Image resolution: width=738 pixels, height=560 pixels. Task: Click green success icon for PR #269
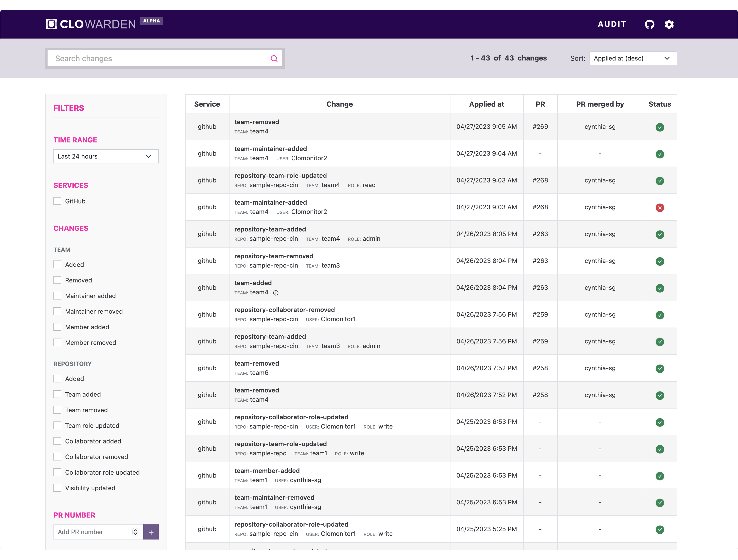660,127
